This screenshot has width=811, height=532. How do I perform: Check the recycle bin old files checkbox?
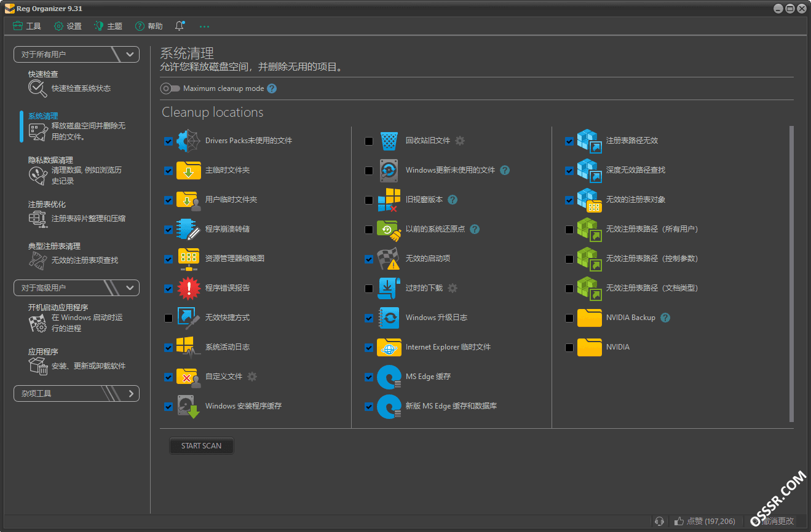[369, 141]
